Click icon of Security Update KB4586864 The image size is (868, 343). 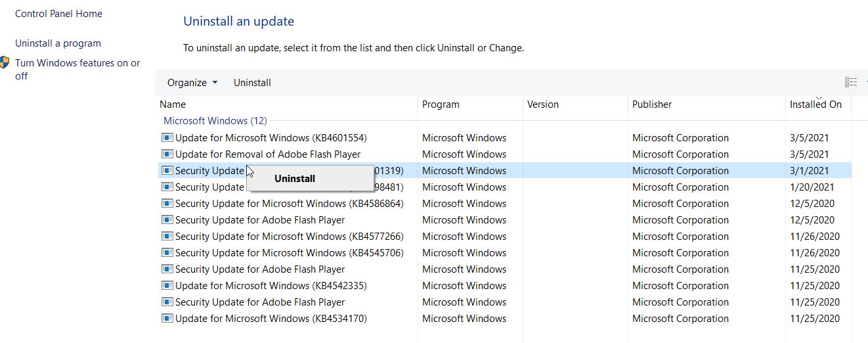click(x=167, y=204)
